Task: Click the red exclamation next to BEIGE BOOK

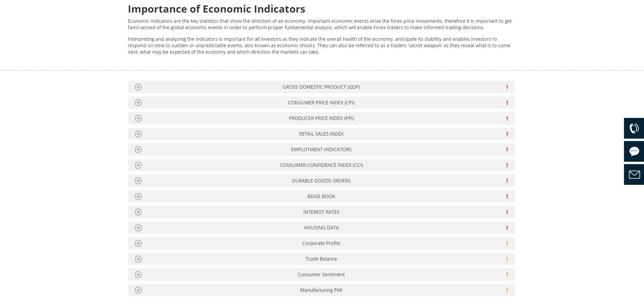Action: [x=507, y=196]
